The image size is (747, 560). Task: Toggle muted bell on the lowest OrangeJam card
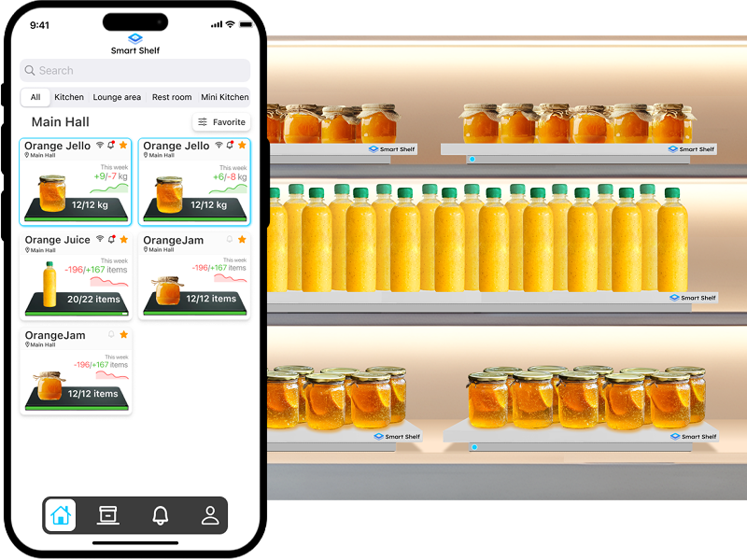pos(111,334)
